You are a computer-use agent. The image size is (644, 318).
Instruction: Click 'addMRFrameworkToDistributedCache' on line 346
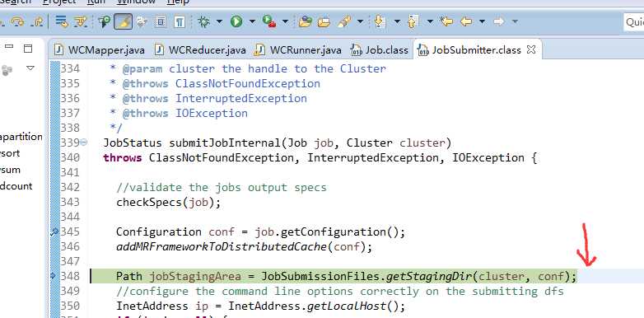[x=222, y=246]
